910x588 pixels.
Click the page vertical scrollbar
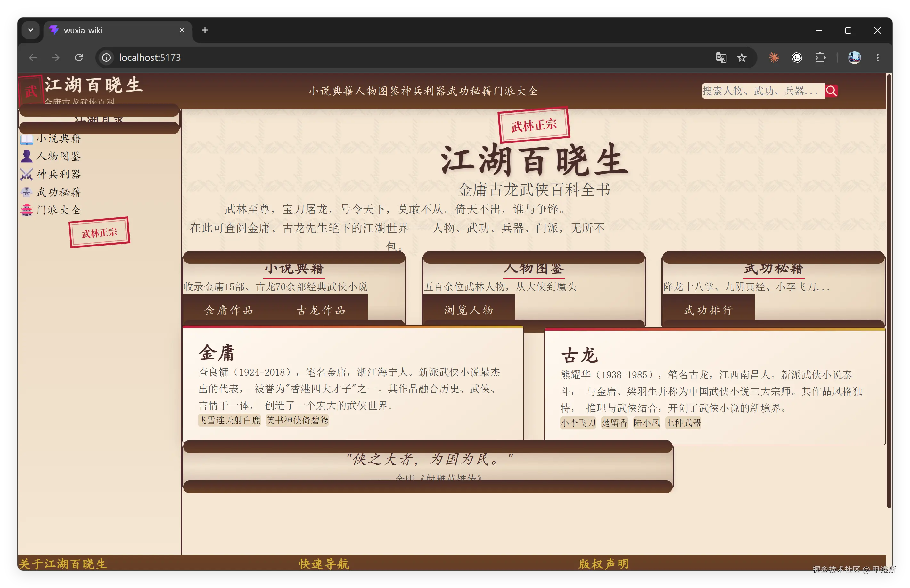[x=889, y=291]
